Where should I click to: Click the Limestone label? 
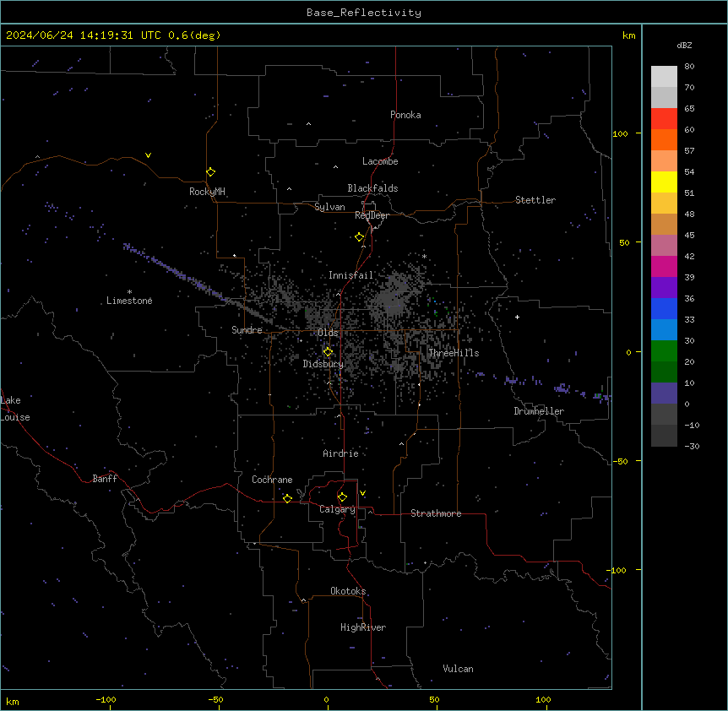[129, 301]
